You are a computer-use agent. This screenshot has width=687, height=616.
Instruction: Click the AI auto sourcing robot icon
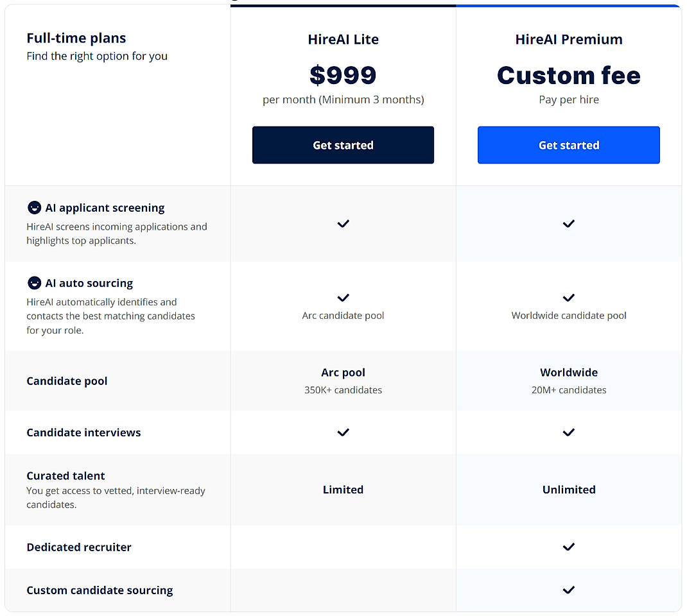pos(35,283)
